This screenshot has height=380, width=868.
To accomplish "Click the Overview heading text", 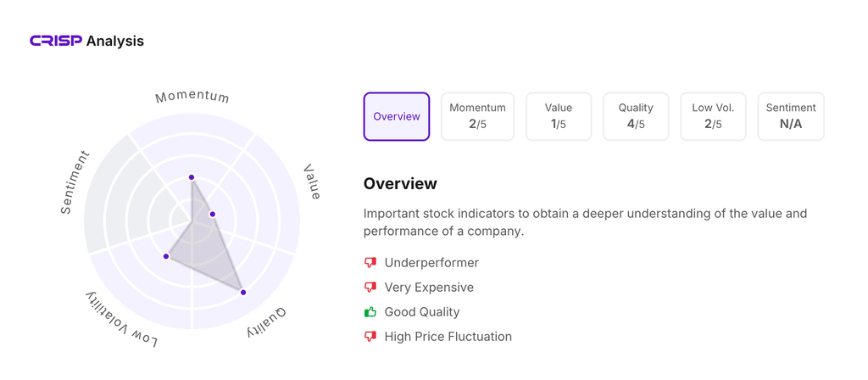I will 400,184.
